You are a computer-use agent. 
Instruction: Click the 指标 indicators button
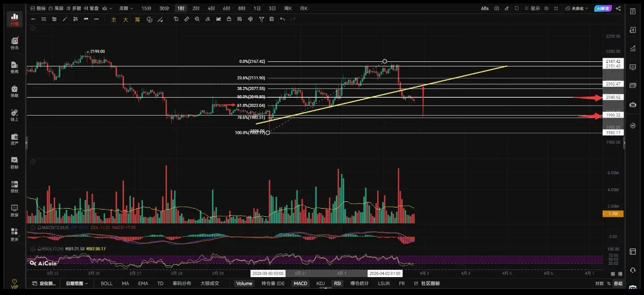[38, 8]
